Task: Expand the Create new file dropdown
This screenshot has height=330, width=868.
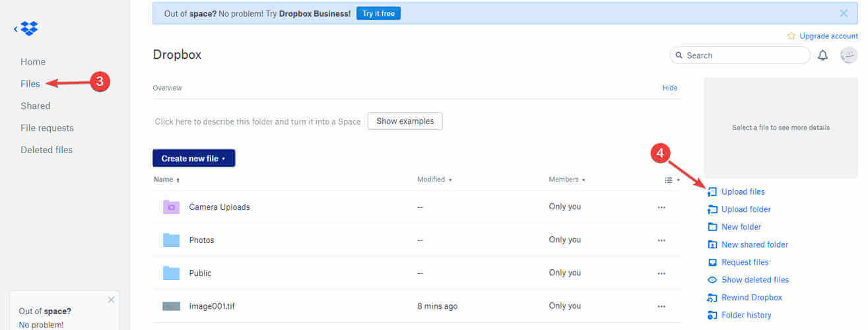Action: click(194, 158)
